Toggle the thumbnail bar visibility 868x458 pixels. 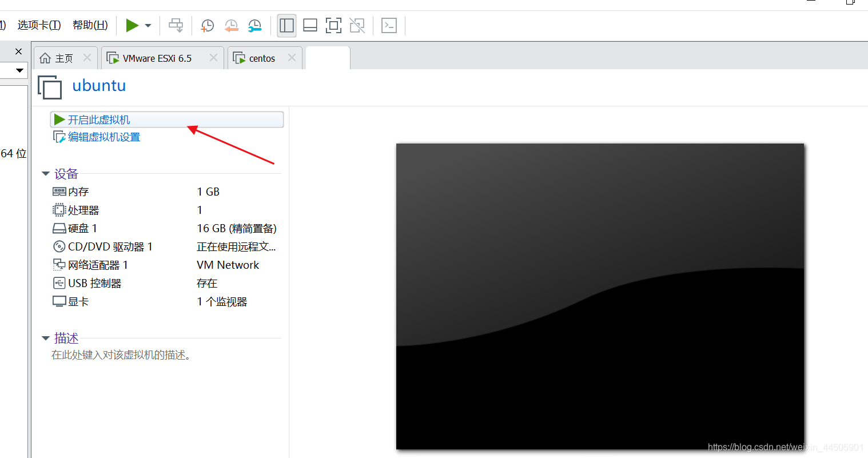(x=309, y=25)
